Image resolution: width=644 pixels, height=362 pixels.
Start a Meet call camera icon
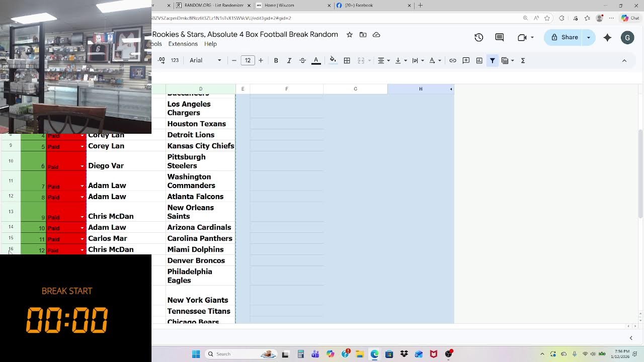point(522,37)
